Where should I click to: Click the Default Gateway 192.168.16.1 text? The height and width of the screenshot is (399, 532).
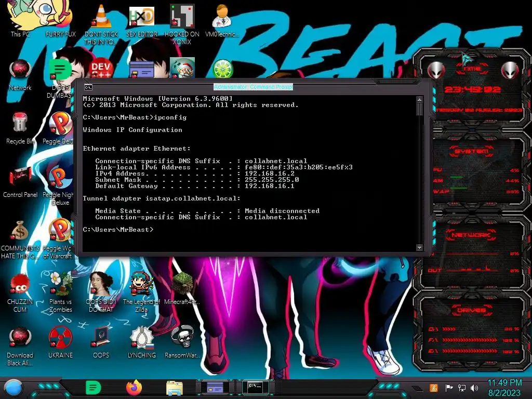[270, 186]
